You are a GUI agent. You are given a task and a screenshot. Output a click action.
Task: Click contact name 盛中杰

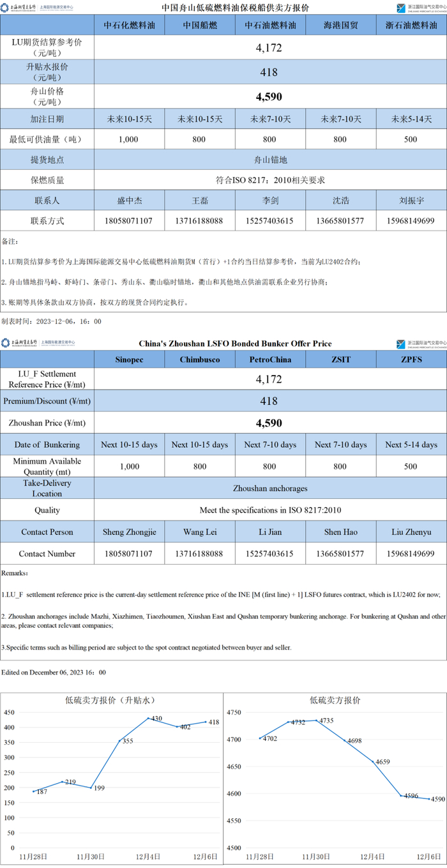130,201
